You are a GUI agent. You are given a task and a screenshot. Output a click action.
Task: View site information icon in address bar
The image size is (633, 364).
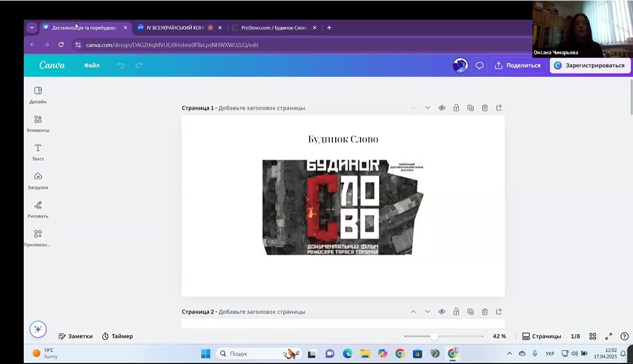tap(79, 45)
